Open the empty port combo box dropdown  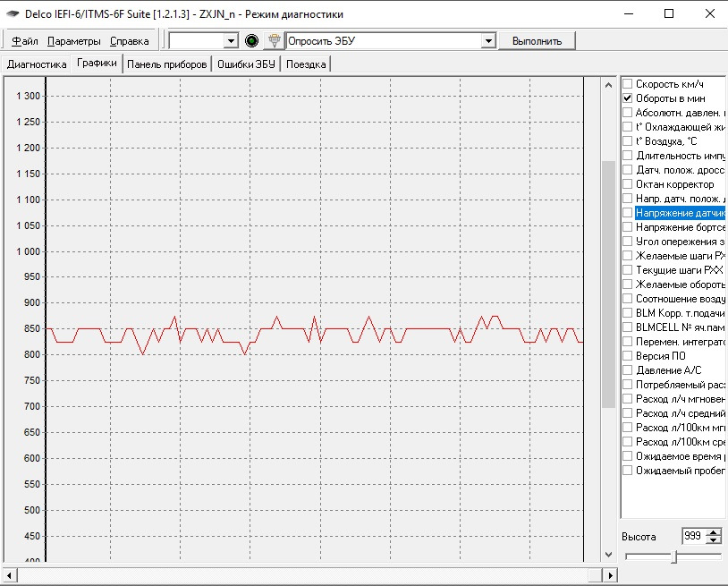click(x=231, y=41)
